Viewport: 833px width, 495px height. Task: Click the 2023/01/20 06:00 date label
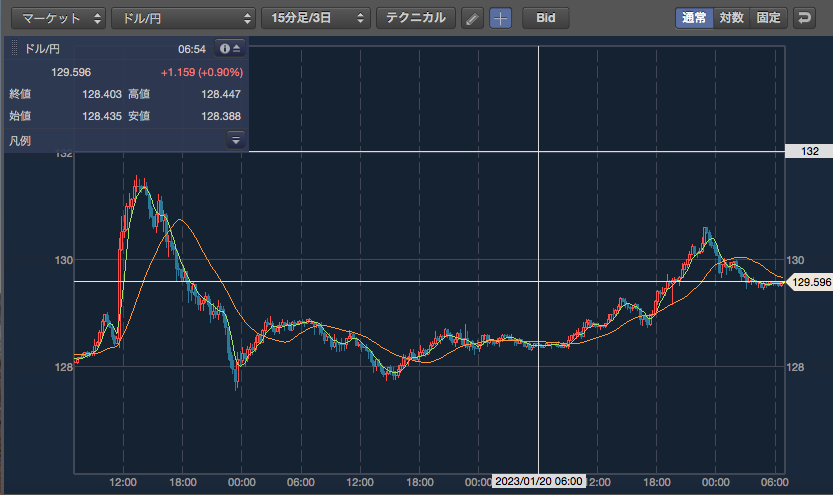(x=539, y=481)
